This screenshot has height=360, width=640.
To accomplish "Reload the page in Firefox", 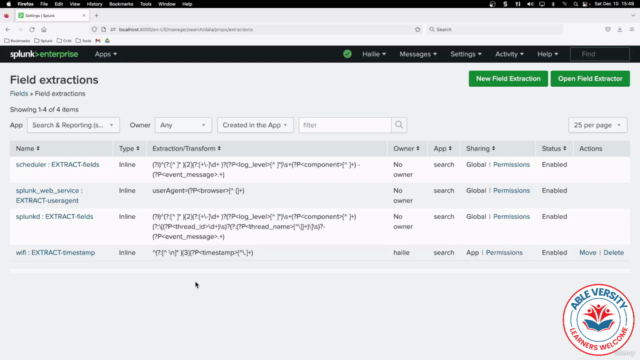I will 32,29.
